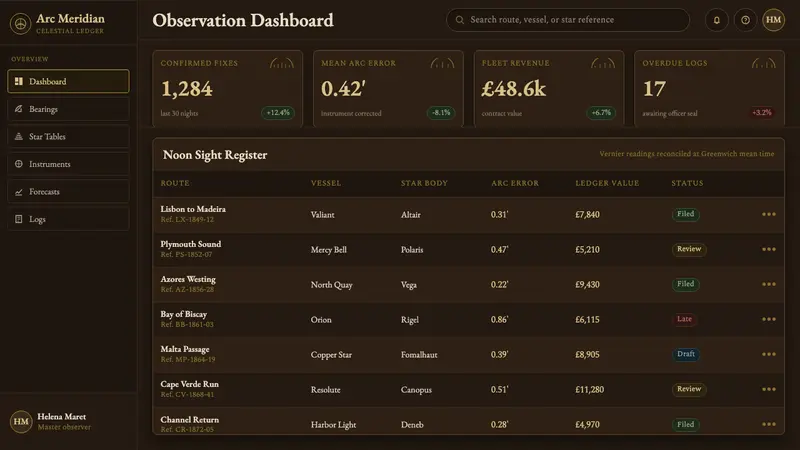Open the Forecasts section

(68, 192)
